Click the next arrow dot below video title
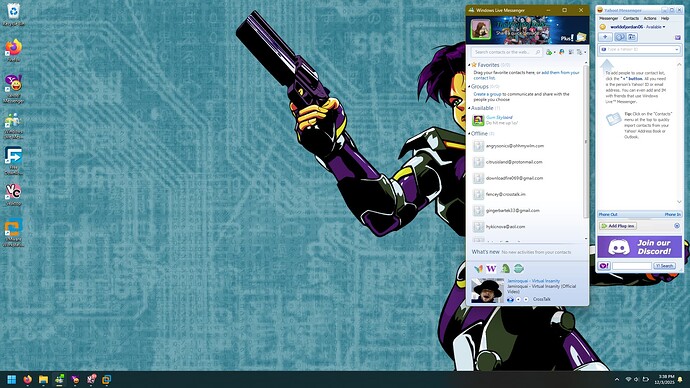Viewport: 690px width, 388px height. [526, 299]
